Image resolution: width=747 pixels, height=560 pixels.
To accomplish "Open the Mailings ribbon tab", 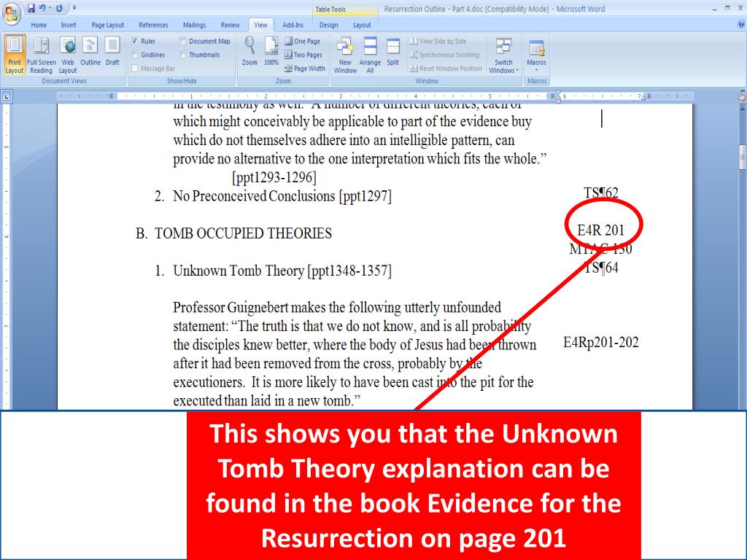I will point(194,25).
